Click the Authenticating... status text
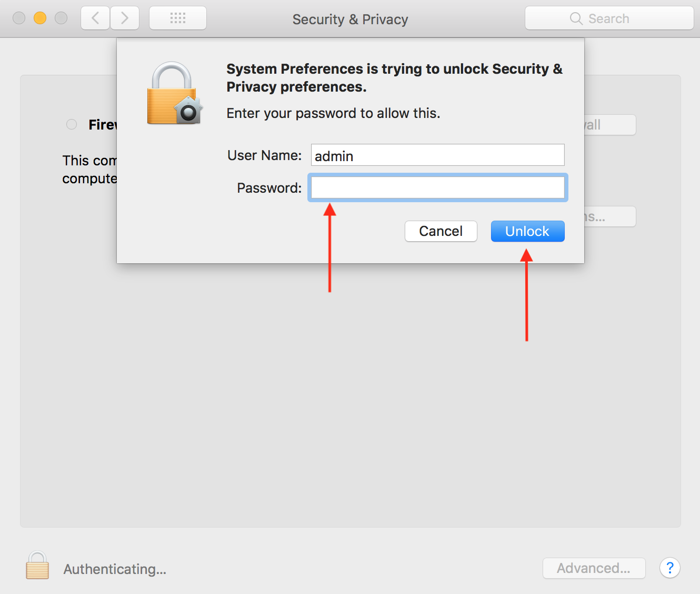This screenshot has width=700, height=594. (115, 569)
